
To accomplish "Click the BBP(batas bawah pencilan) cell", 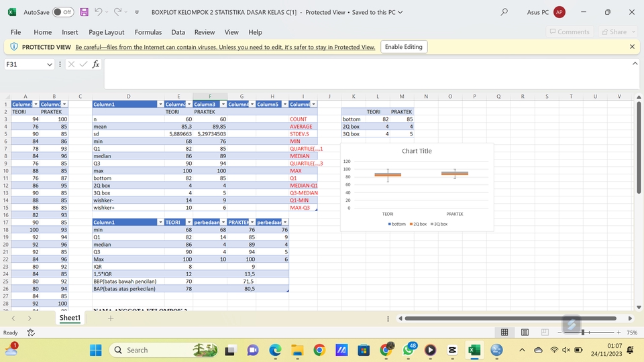I will click(128, 282).
